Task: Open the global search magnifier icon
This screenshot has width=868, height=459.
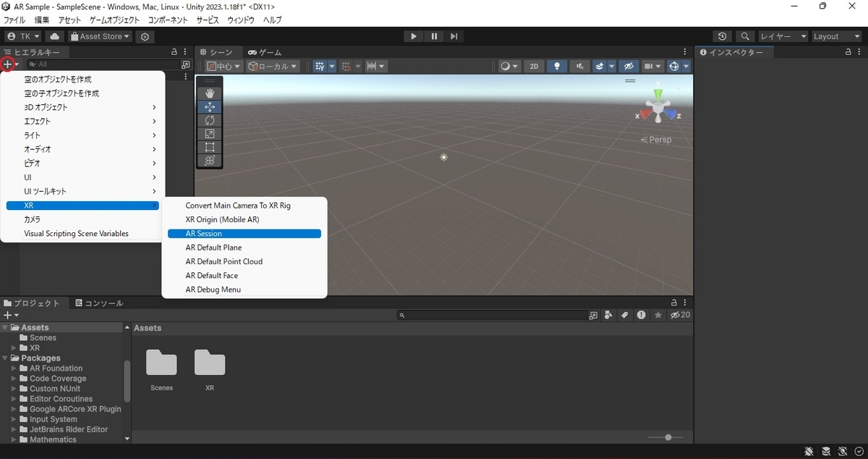Action: coord(744,36)
